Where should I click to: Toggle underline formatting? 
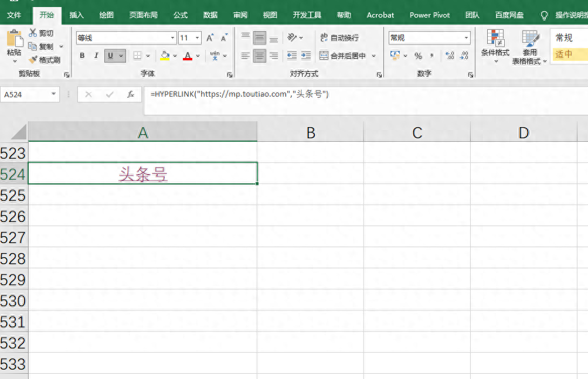click(110, 56)
